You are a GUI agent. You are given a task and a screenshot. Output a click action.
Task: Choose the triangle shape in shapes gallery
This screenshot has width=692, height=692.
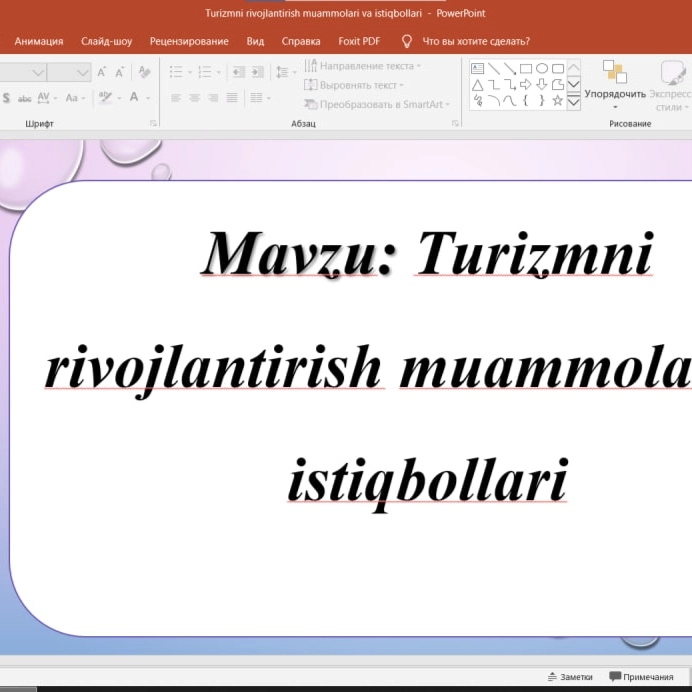click(478, 85)
